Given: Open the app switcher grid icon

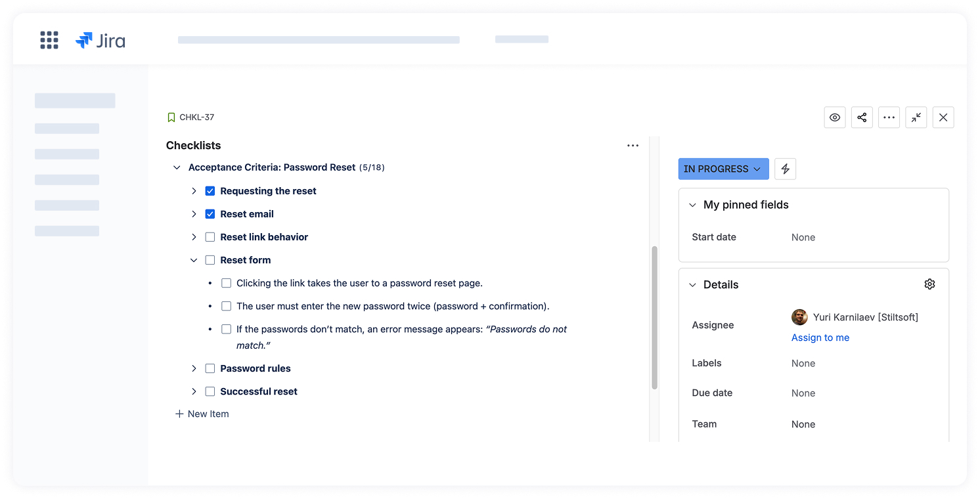Looking at the screenshot, I should pyautogui.click(x=49, y=40).
